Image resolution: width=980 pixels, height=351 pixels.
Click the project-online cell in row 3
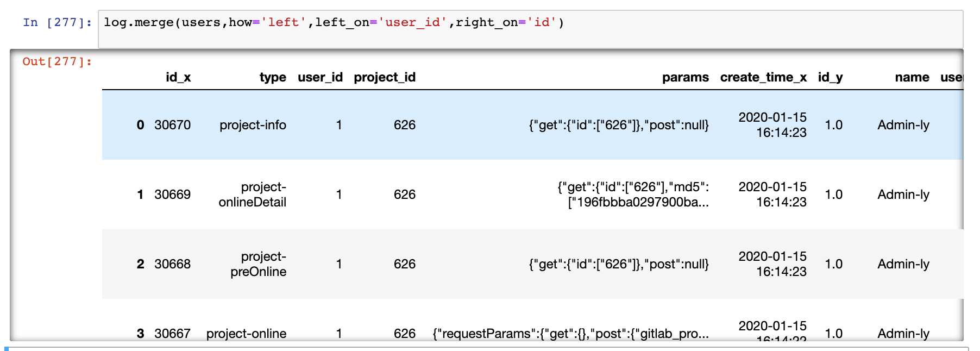(x=246, y=334)
